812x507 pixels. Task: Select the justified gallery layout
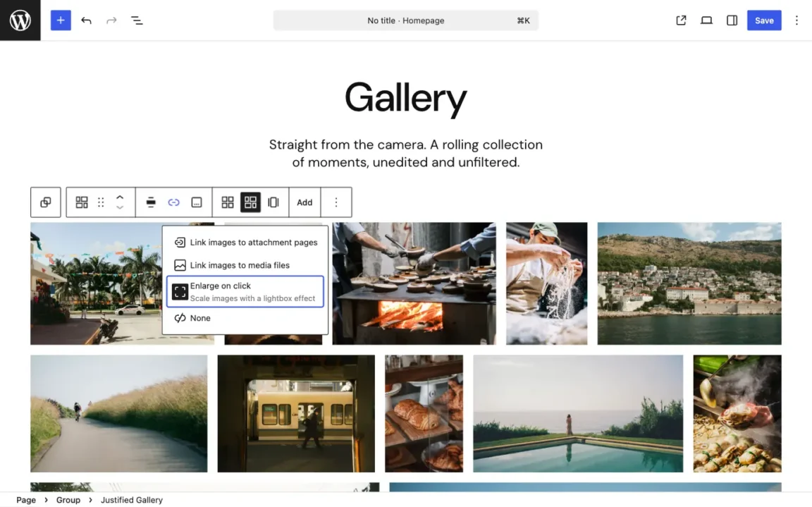(250, 202)
